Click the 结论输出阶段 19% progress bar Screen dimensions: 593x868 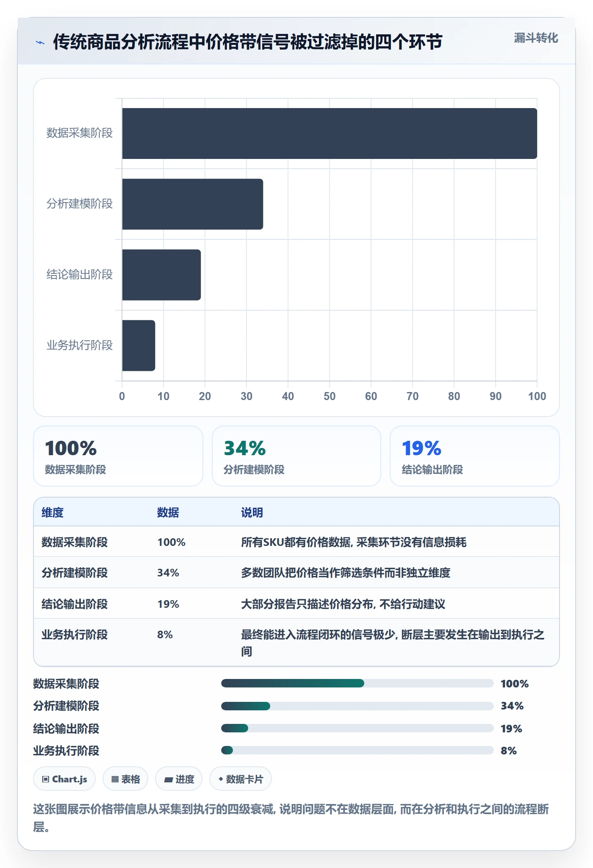click(357, 728)
